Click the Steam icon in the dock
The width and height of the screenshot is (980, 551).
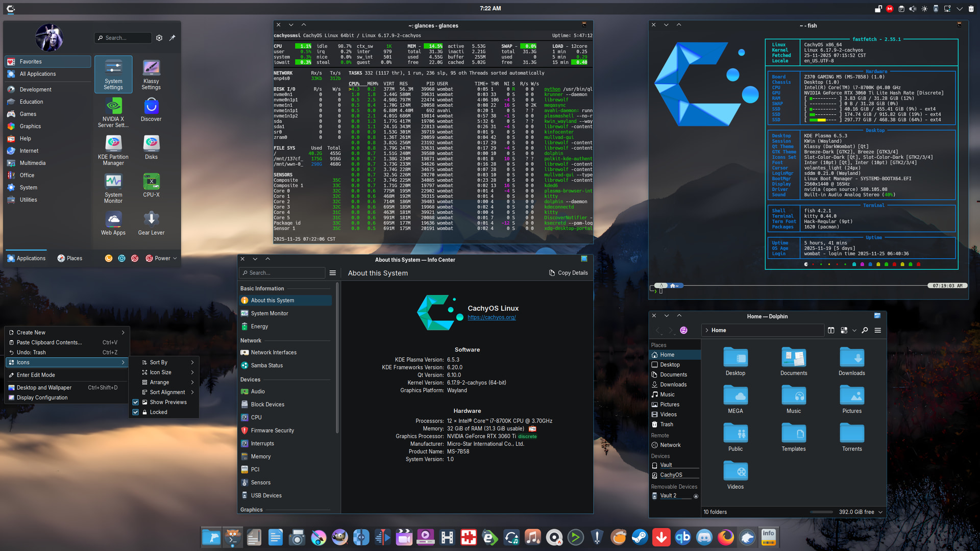[x=640, y=537]
